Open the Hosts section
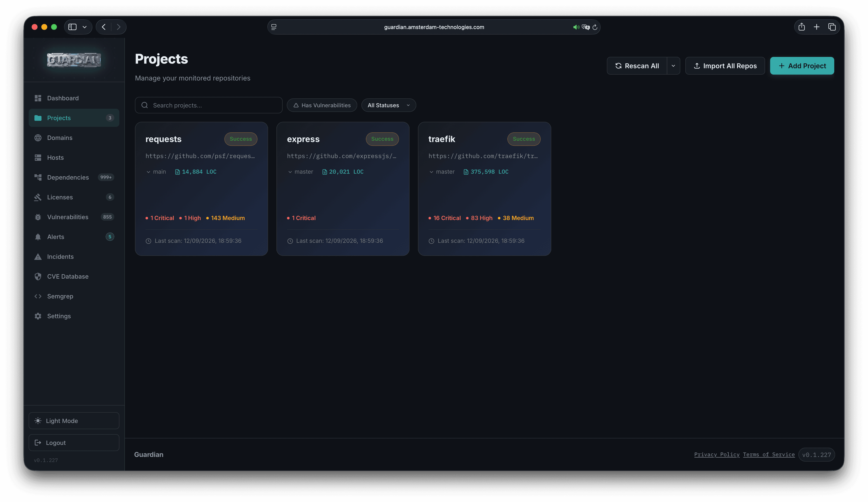 74,157
